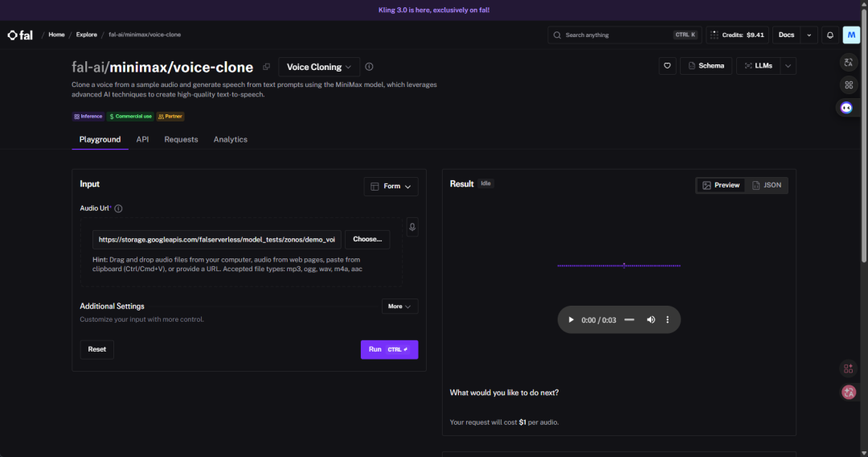Click the Inference tag
The image size is (868, 457).
pos(88,117)
